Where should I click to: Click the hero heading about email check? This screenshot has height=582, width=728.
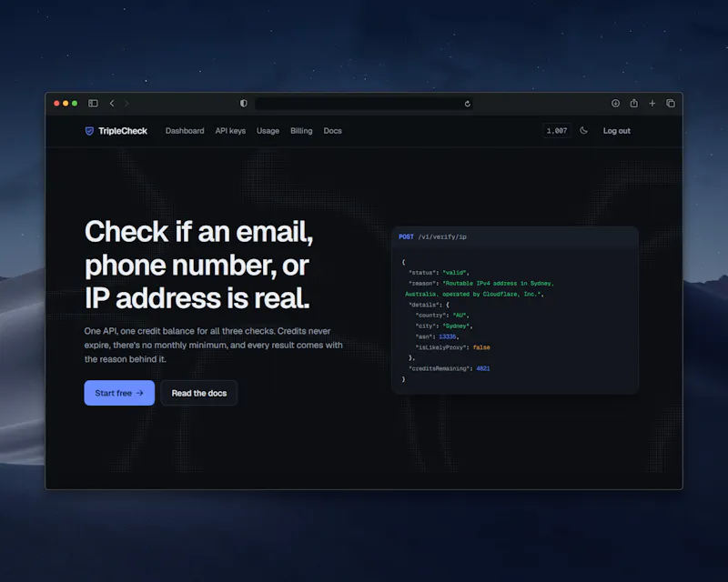pyautogui.click(x=198, y=264)
